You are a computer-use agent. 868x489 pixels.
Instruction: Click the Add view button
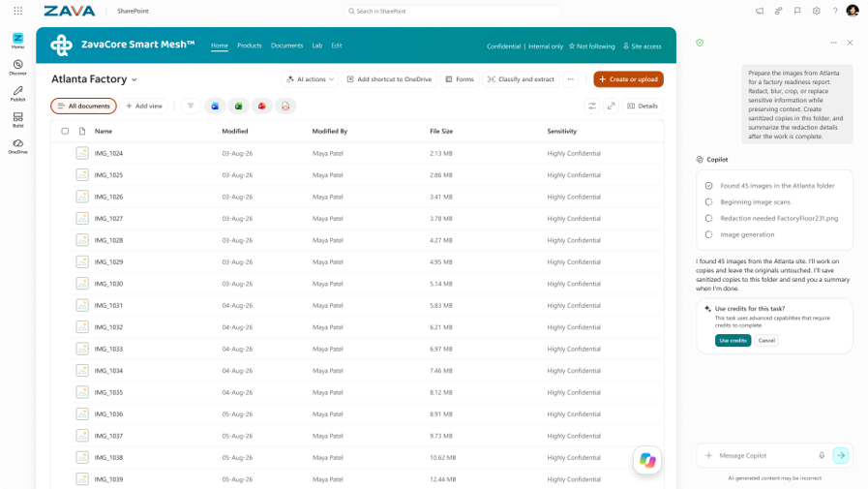144,106
